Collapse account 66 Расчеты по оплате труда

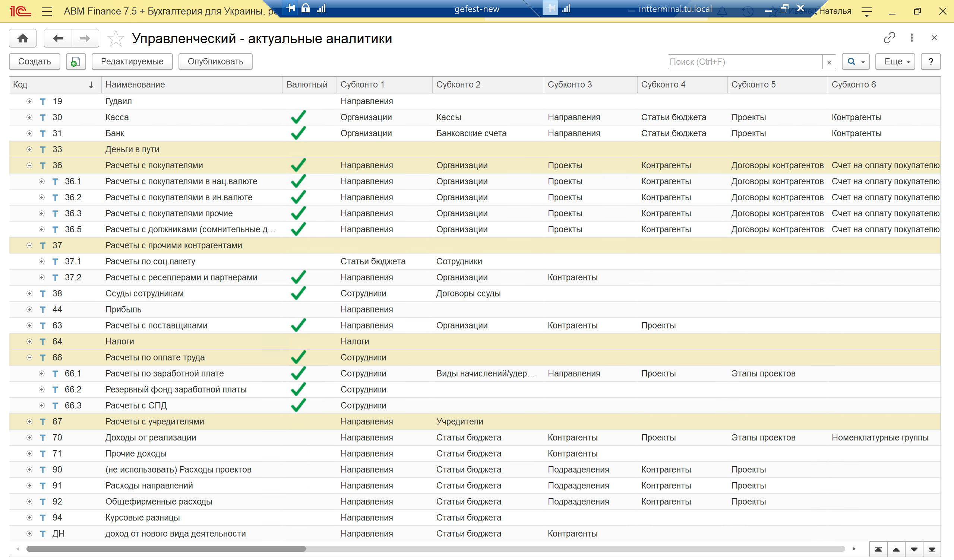(29, 357)
